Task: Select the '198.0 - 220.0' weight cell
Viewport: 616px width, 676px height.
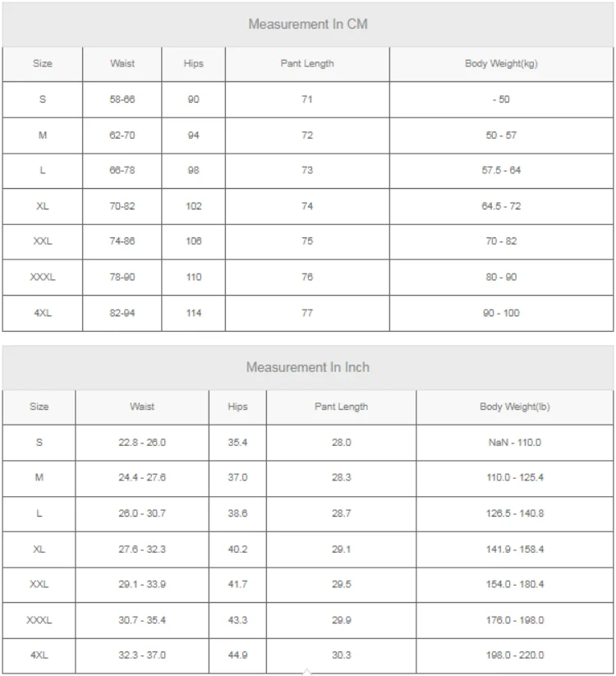Action: tap(515, 655)
